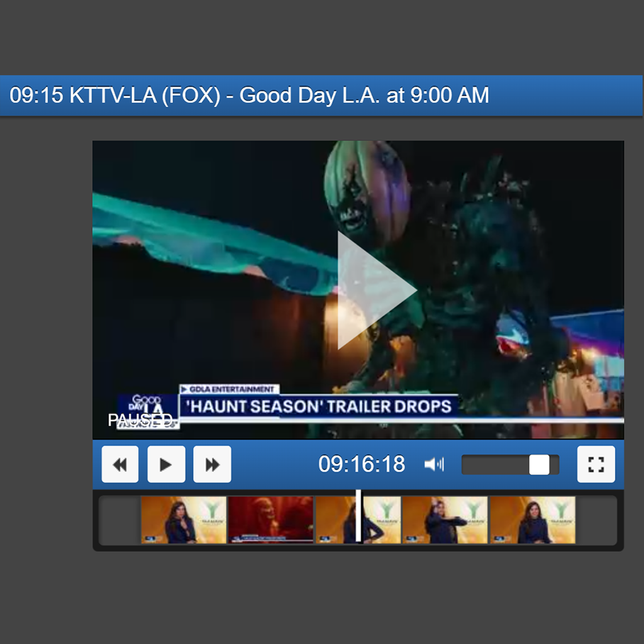Click the 09:16:18 timestamp display
The width and height of the screenshot is (644, 644).
(362, 464)
